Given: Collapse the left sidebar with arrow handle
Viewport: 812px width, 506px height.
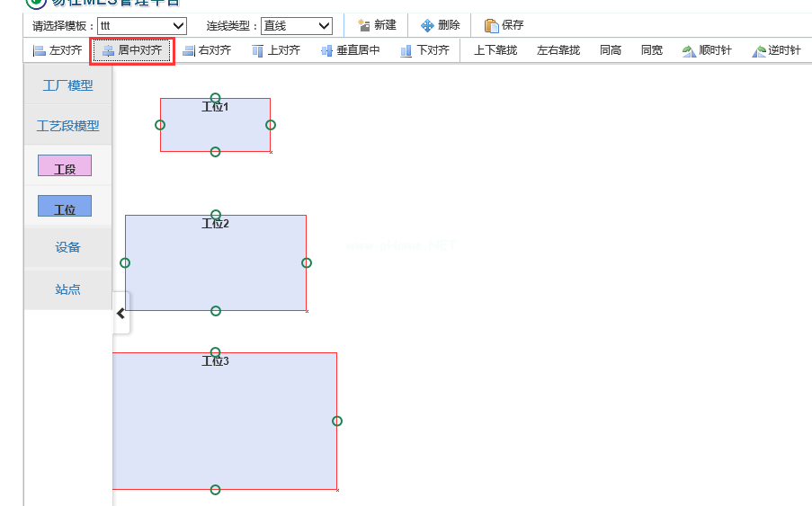Looking at the screenshot, I should (x=121, y=314).
